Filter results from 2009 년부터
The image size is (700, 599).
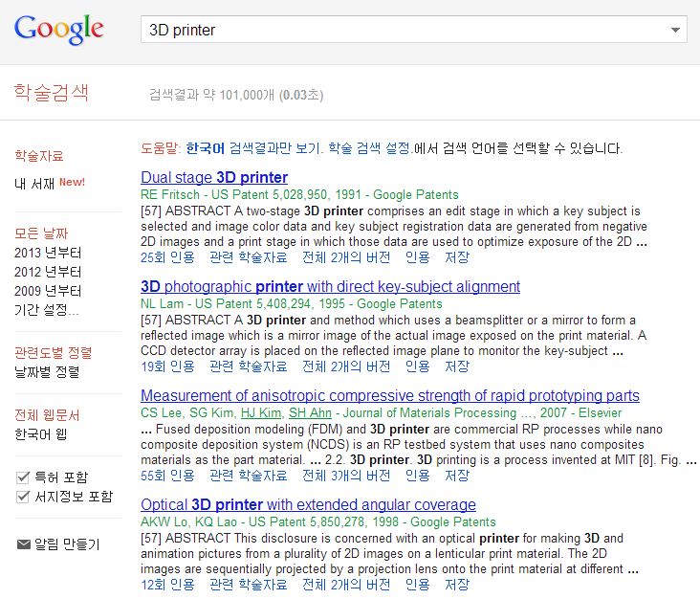48,291
